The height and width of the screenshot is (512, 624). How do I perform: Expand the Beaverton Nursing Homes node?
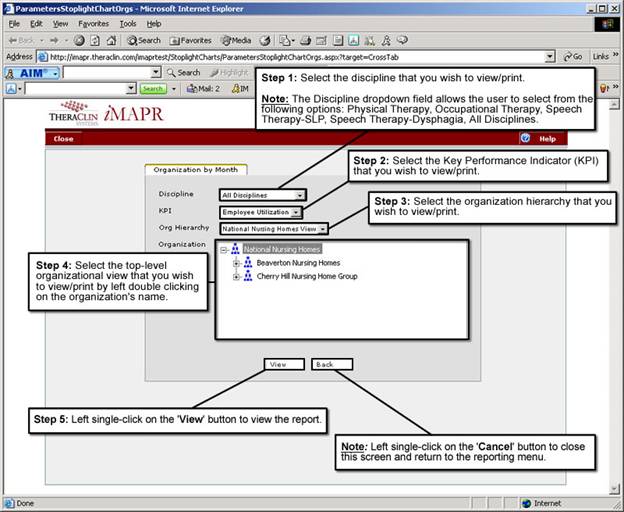click(236, 263)
